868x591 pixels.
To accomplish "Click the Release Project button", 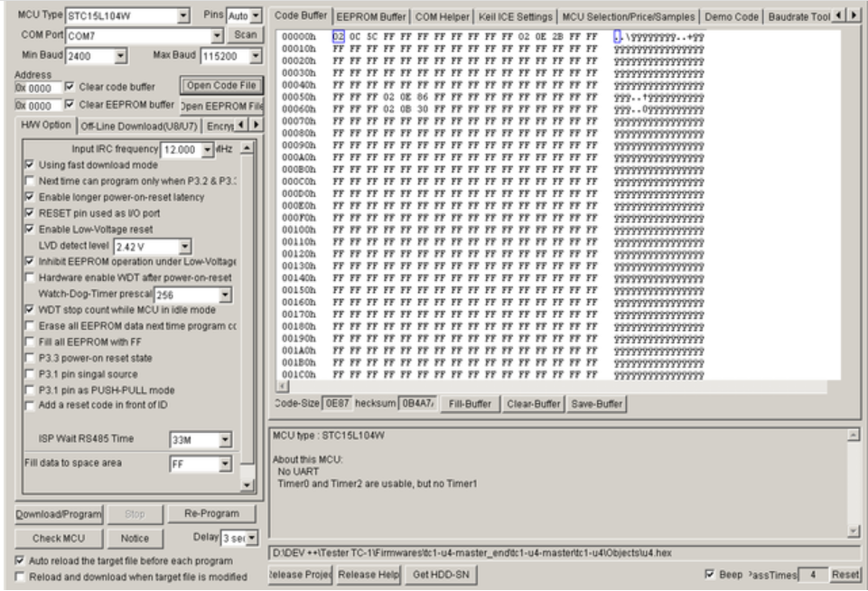I will [301, 575].
